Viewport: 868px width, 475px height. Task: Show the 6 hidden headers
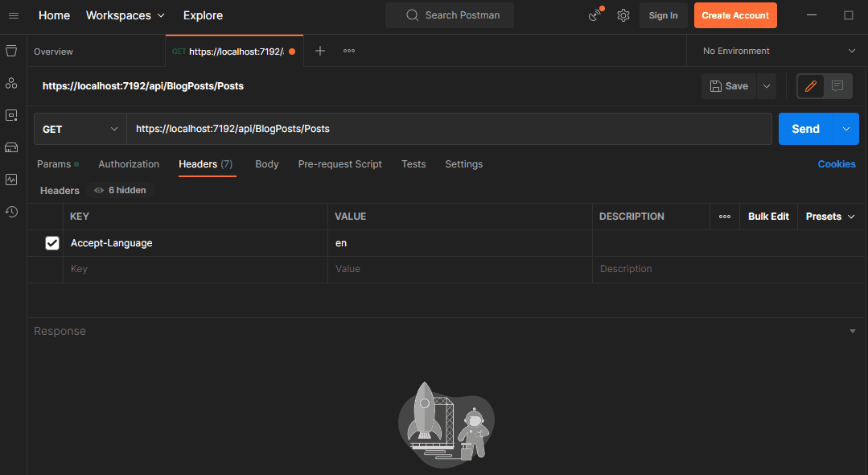tap(120, 190)
